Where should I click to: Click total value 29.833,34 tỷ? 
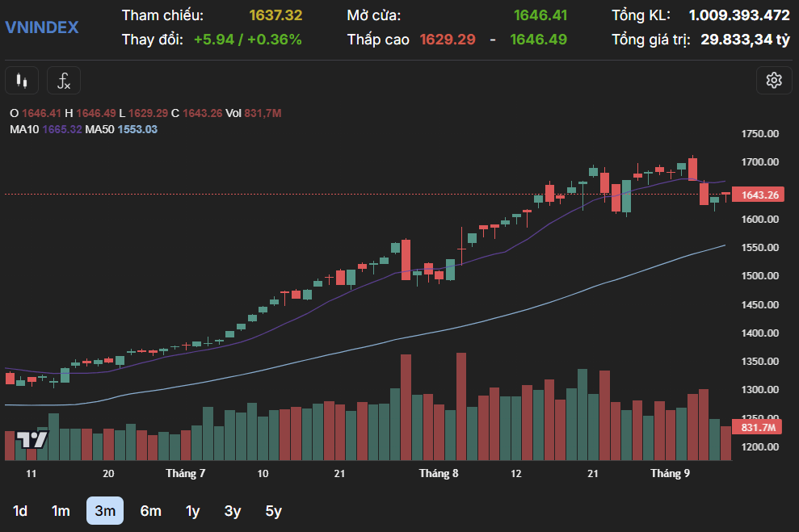tap(745, 40)
